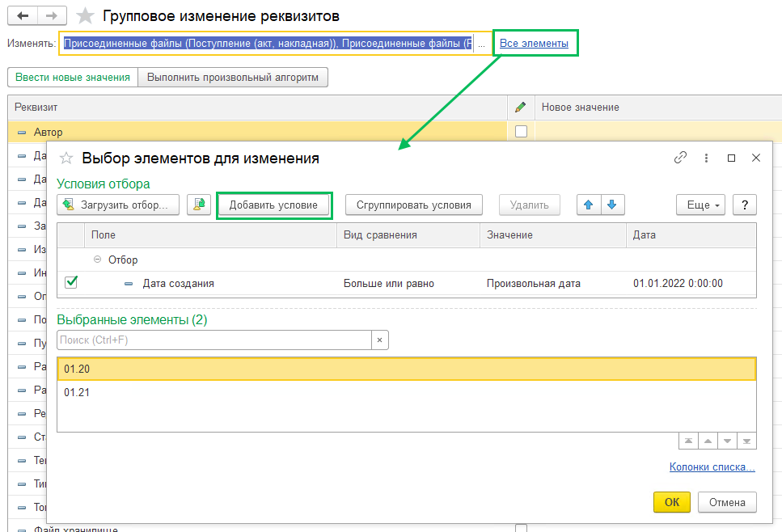Click Сгруппировать условия button
This screenshot has height=532, width=782.
tap(414, 205)
